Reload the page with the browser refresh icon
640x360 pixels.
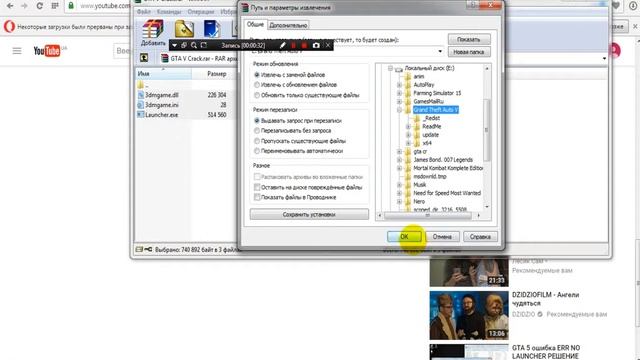tap(40, 6)
